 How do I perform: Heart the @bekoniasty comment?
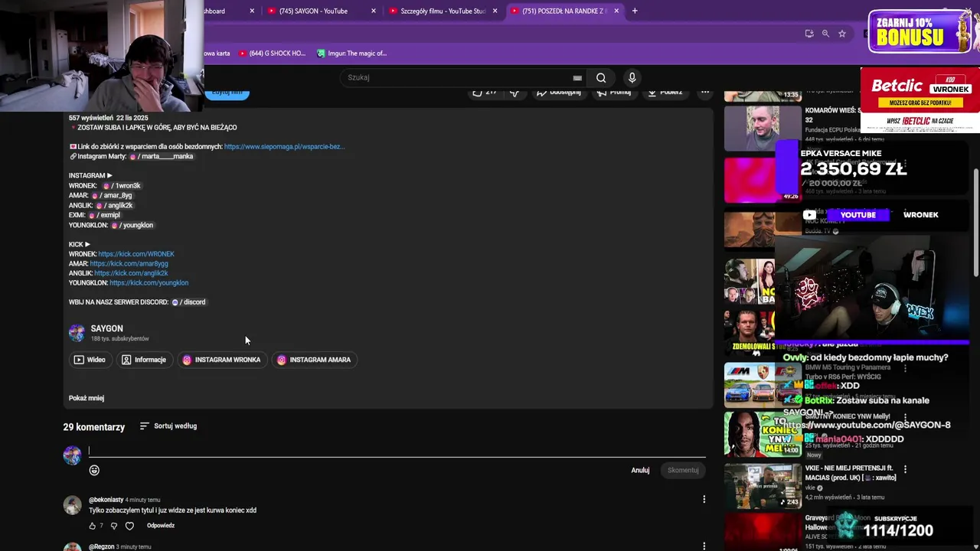click(x=129, y=526)
